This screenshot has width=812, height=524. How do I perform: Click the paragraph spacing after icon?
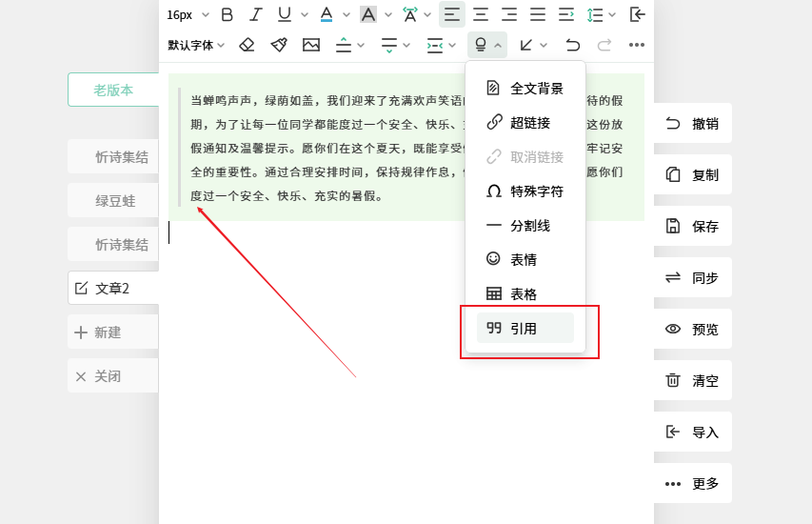389,45
